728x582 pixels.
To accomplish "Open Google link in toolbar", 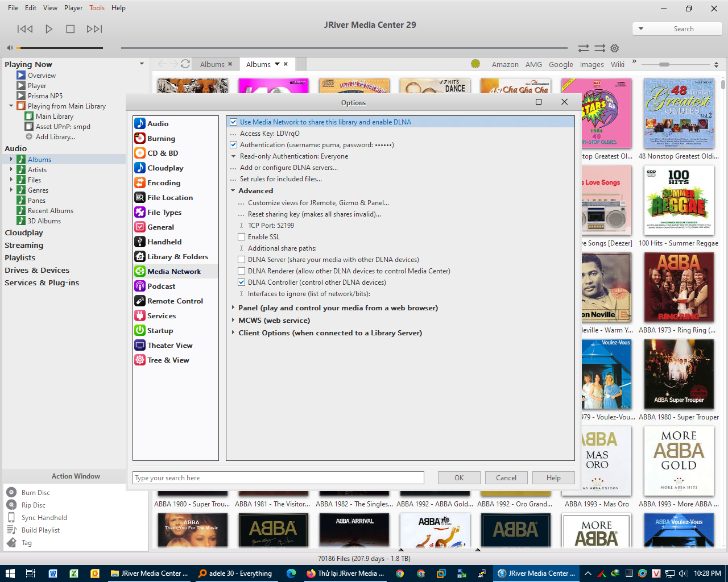I will (561, 65).
